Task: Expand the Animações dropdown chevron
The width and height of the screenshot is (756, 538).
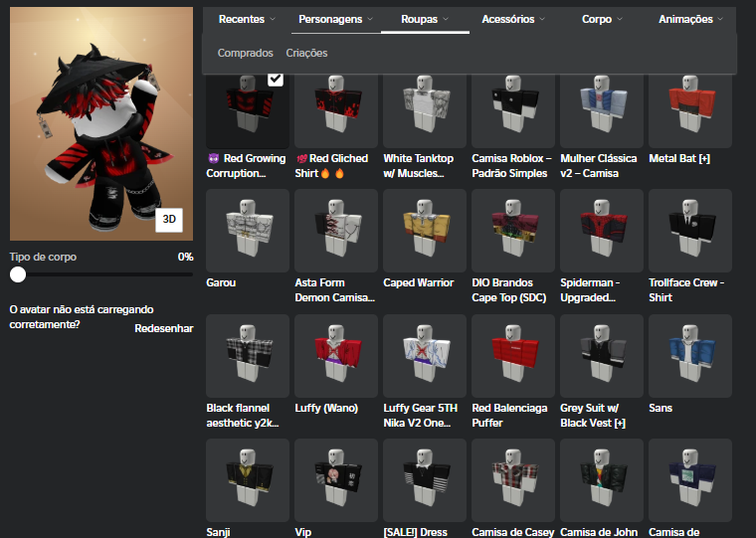Action: 720,19
